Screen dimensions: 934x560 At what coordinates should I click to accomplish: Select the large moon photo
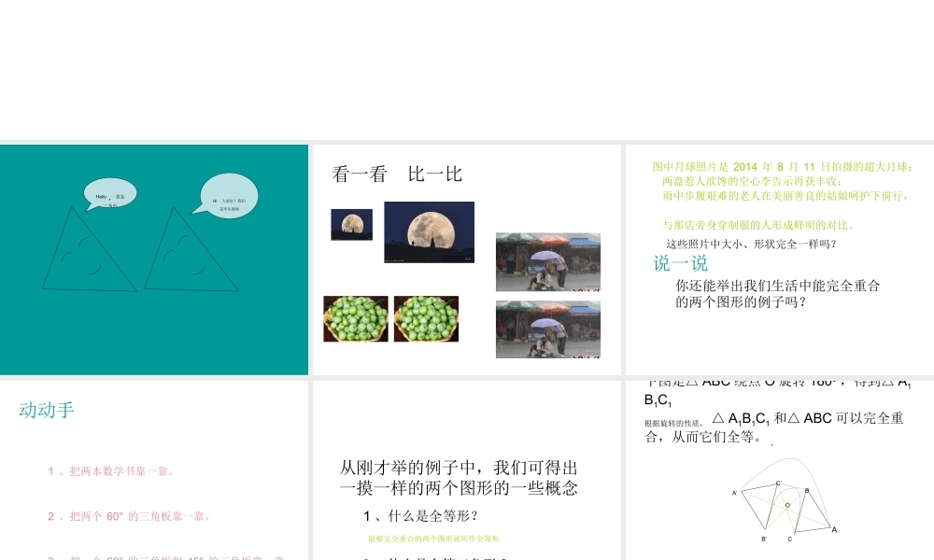click(429, 232)
